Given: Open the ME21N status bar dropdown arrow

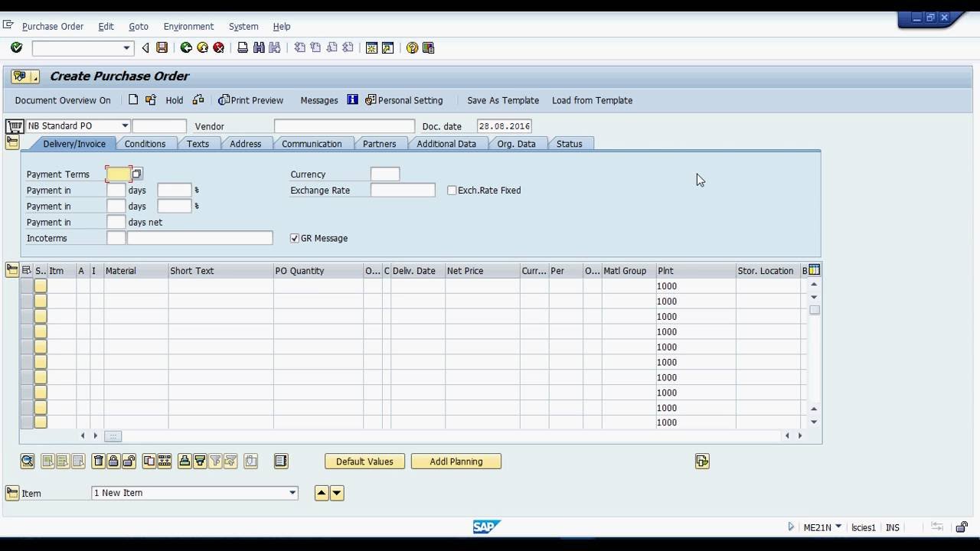Looking at the screenshot, I should pos(838,527).
